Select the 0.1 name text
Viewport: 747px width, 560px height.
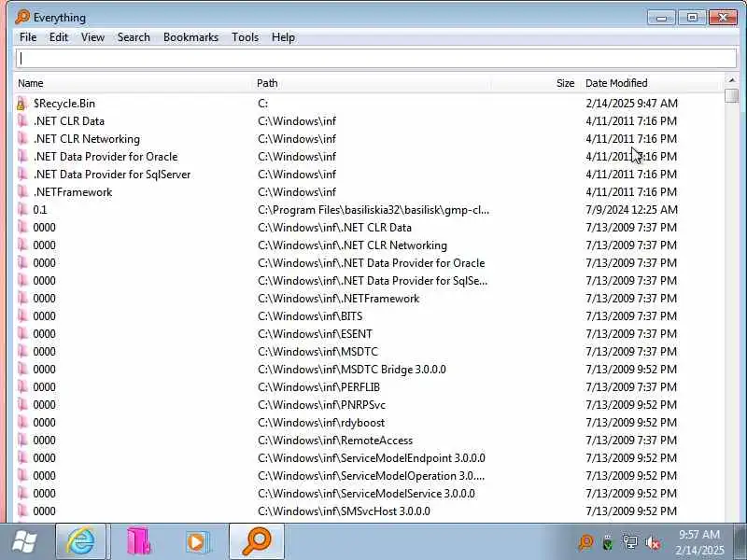[x=40, y=209]
